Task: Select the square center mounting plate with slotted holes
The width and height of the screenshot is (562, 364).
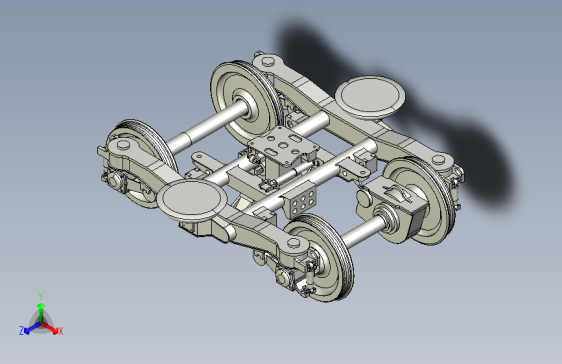Action: [x=283, y=146]
